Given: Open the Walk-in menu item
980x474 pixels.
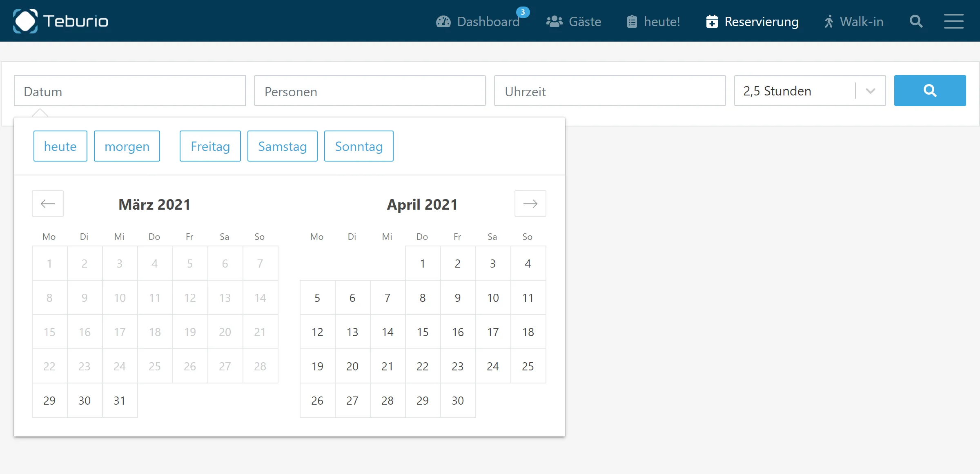Looking at the screenshot, I should tap(853, 21).
